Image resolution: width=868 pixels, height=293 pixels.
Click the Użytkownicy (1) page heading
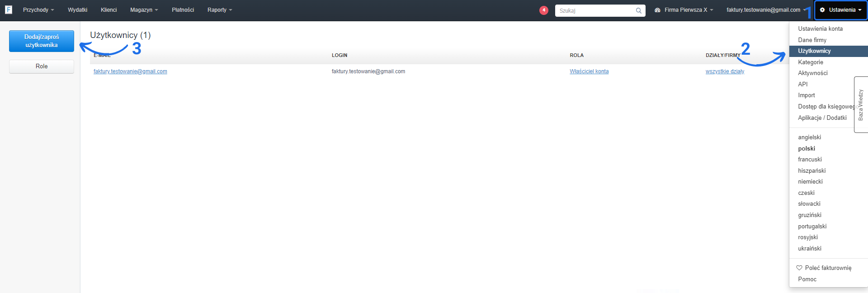click(120, 35)
